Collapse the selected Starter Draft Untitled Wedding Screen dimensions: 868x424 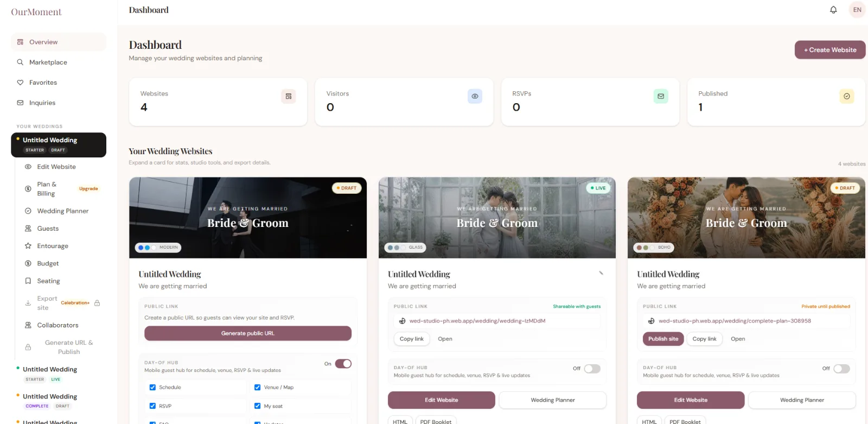coord(59,145)
